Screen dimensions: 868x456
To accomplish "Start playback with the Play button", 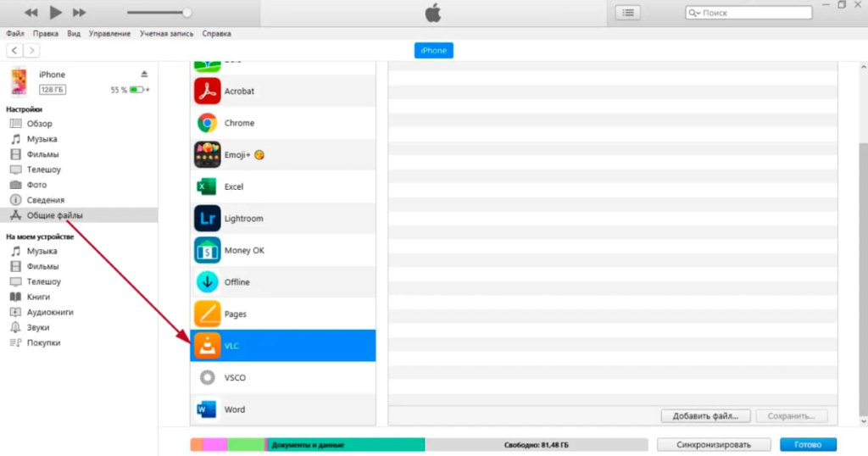I will 55,12.
